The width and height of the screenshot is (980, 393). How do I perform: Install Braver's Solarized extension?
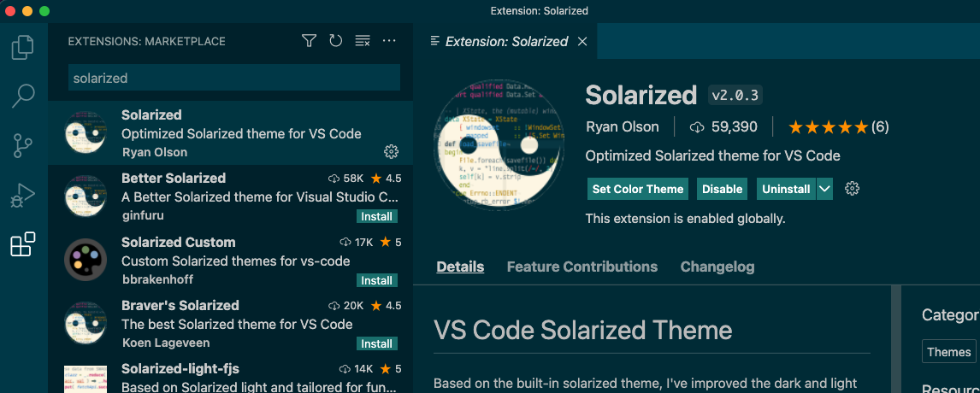point(377,343)
